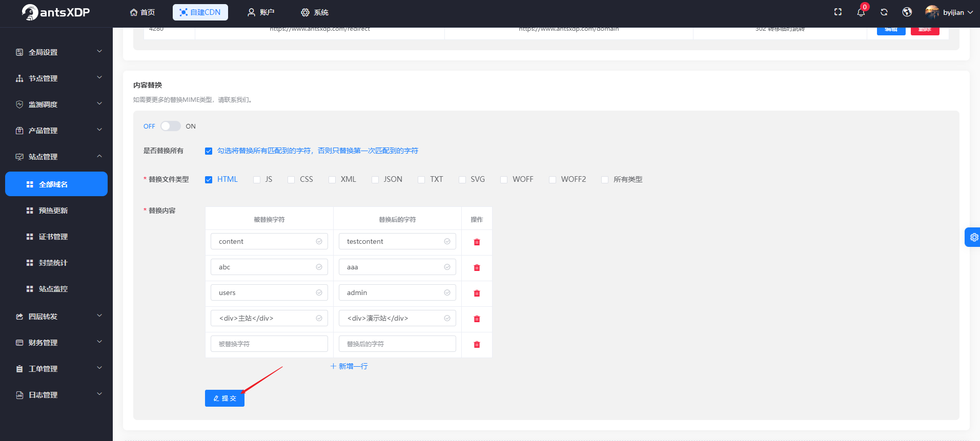Click the 'content' input field
Screen dimensions: 980x441
(x=269, y=241)
